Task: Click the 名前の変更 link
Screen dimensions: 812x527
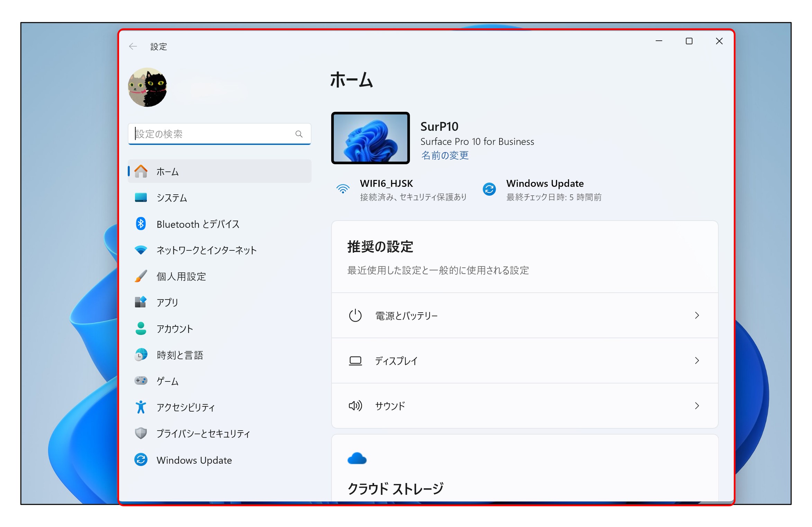Action: click(444, 155)
